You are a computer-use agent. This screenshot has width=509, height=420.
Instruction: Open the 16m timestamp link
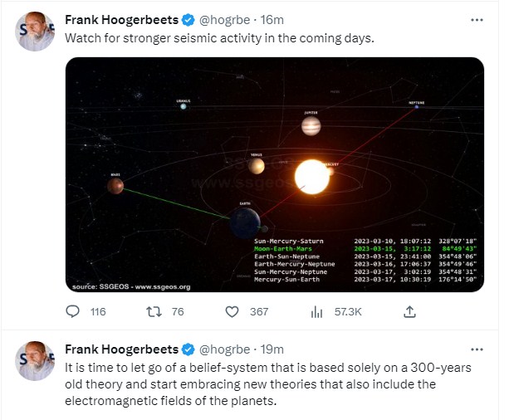(x=272, y=19)
